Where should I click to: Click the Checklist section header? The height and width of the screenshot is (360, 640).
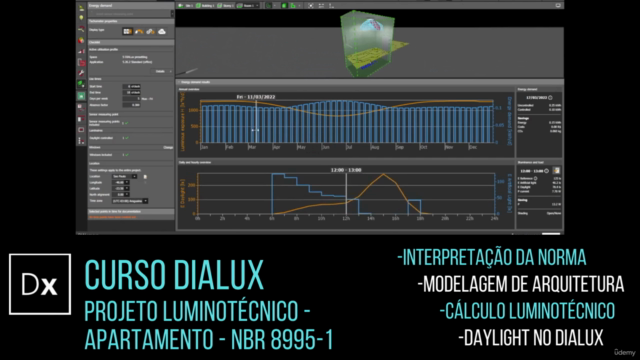pyautogui.click(x=131, y=42)
